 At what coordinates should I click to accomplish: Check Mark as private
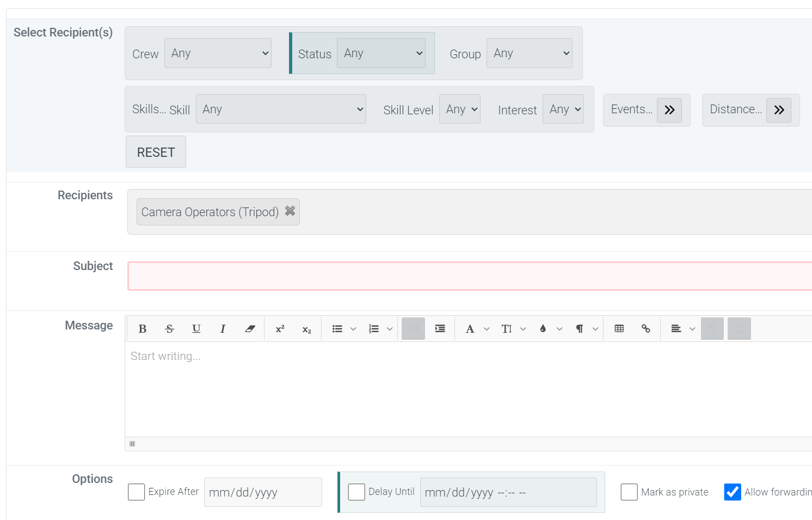click(x=629, y=492)
